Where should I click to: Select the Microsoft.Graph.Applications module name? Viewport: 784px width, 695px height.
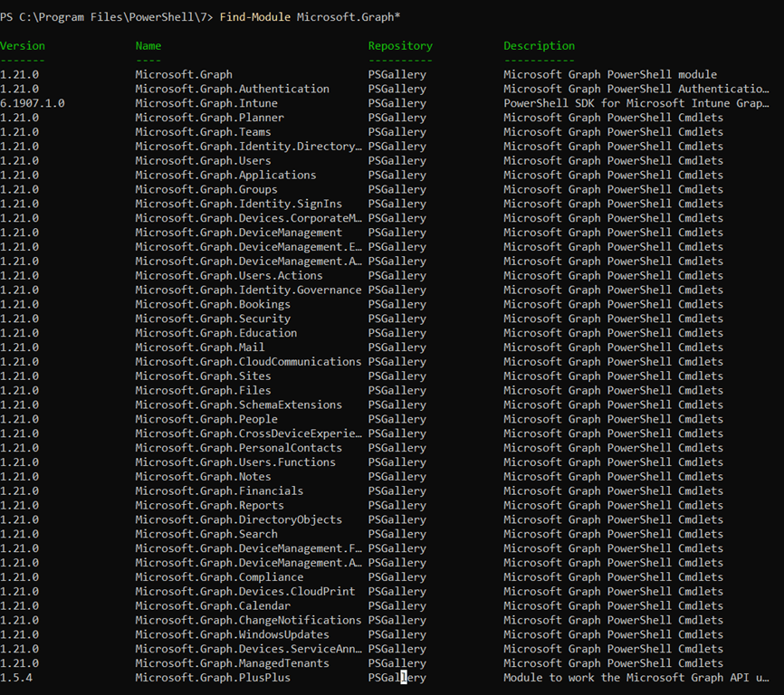pyautogui.click(x=225, y=176)
